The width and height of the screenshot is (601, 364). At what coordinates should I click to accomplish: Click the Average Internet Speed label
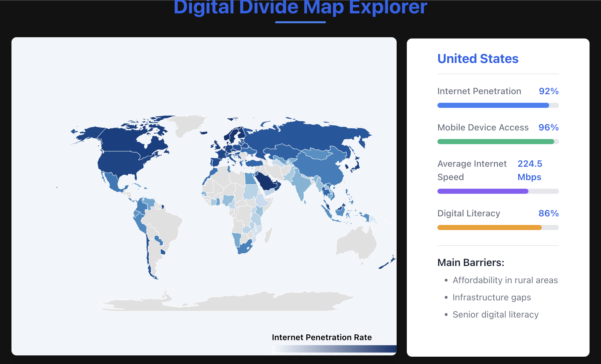(472, 170)
